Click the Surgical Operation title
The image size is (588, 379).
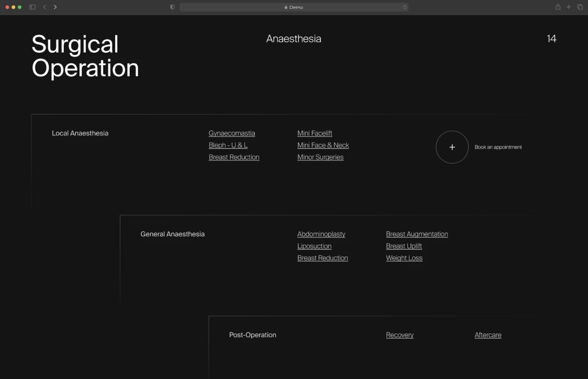(x=85, y=56)
